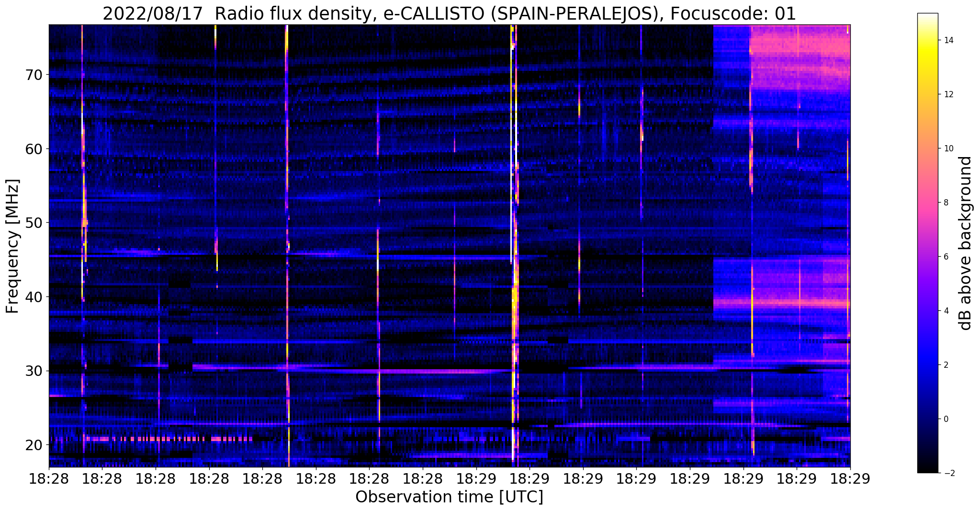The image size is (980, 511).
Task: Click the 20 MHz frequency tick label
Action: tap(34, 445)
